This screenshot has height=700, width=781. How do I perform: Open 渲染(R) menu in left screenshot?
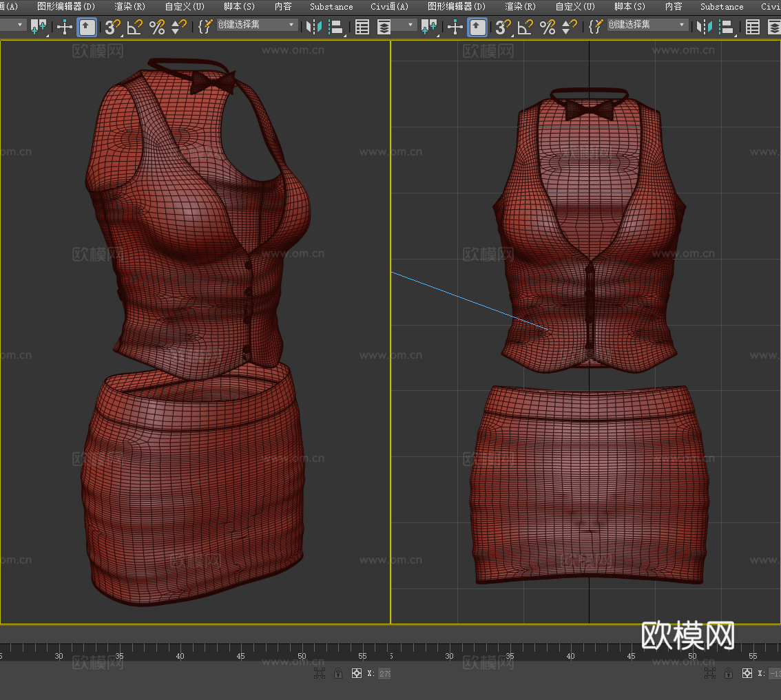[129, 6]
